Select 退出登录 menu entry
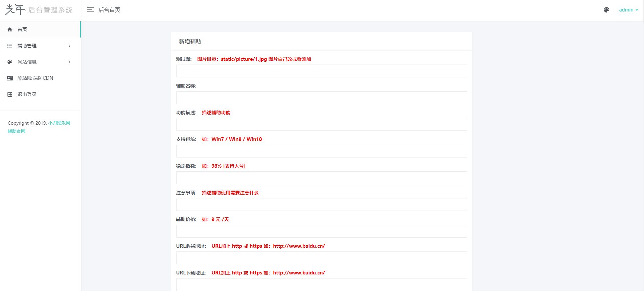Screen dimensions: 644x291 pyautogui.click(x=27, y=94)
